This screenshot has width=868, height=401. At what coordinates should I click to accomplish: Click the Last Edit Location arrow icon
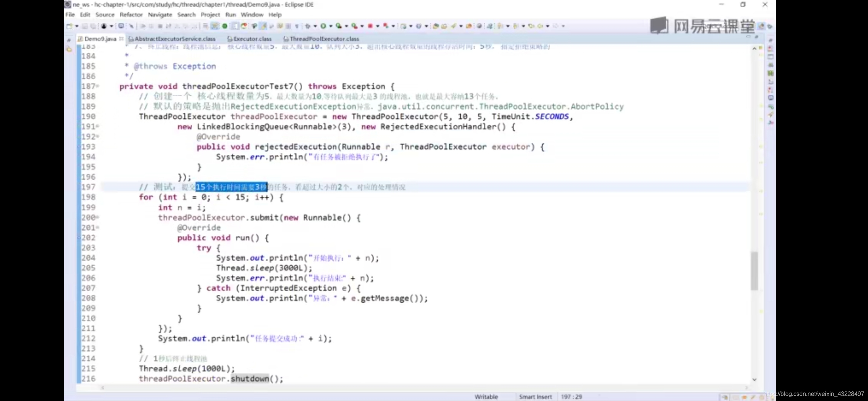pos(531,26)
